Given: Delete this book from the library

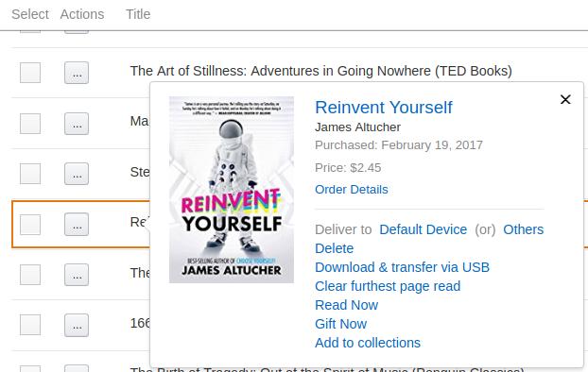Looking at the screenshot, I should tap(334, 248).
